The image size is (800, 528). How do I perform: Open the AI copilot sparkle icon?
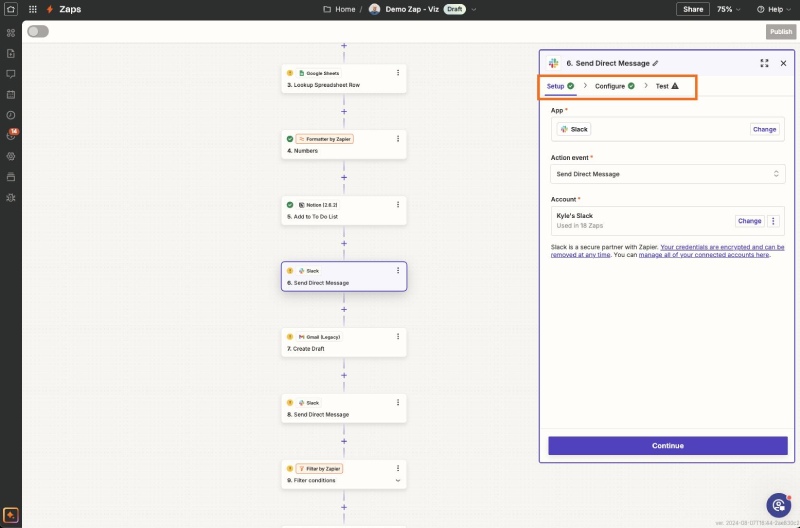(11, 515)
